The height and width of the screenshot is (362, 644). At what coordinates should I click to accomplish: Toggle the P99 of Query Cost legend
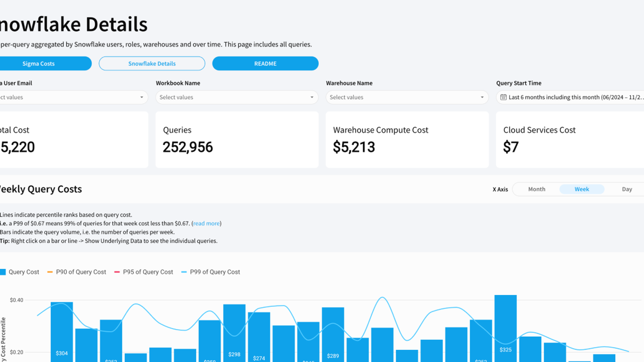pos(210,272)
